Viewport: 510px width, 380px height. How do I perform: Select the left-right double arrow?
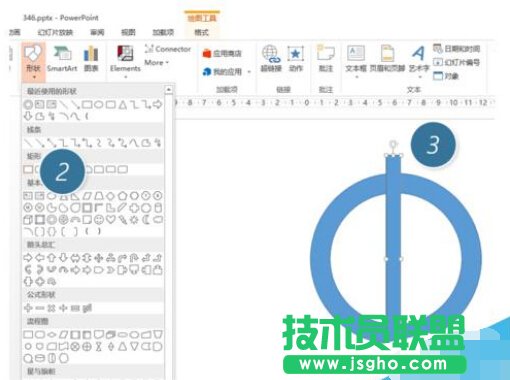pos(75,258)
